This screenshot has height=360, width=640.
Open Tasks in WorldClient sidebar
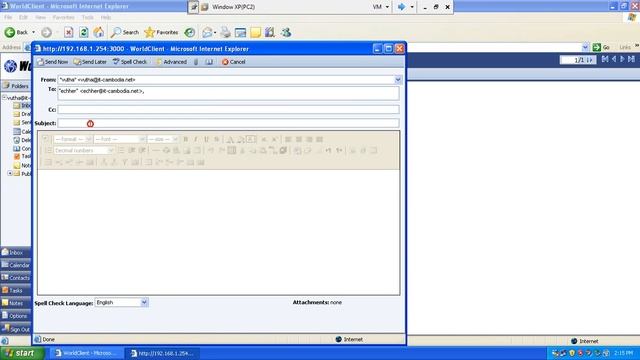(x=16, y=290)
